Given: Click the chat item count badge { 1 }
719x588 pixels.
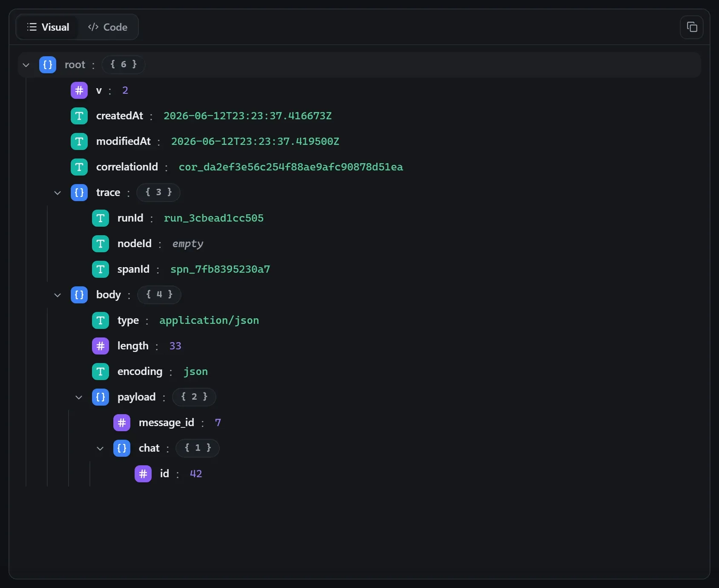Looking at the screenshot, I should pyautogui.click(x=198, y=448).
